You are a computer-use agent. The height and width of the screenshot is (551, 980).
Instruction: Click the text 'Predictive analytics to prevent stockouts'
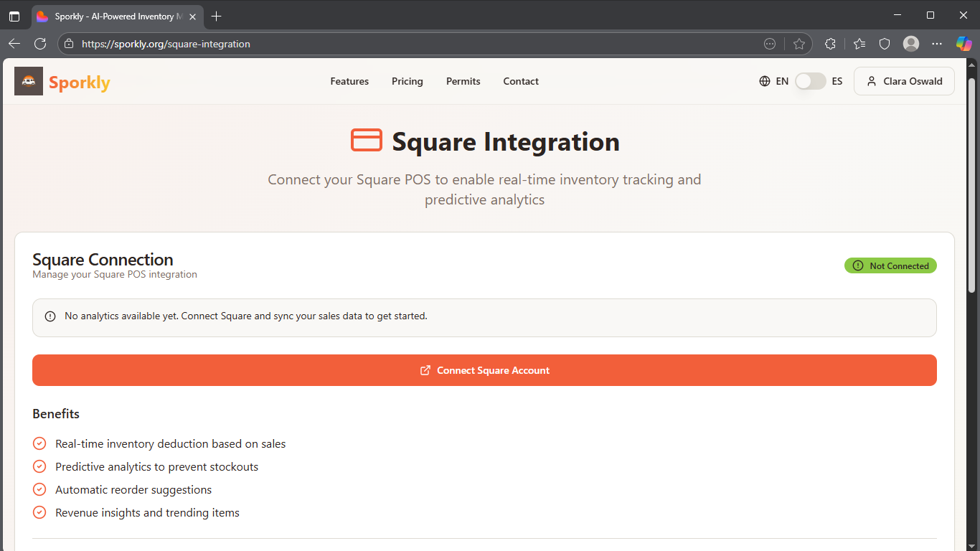[156, 466]
